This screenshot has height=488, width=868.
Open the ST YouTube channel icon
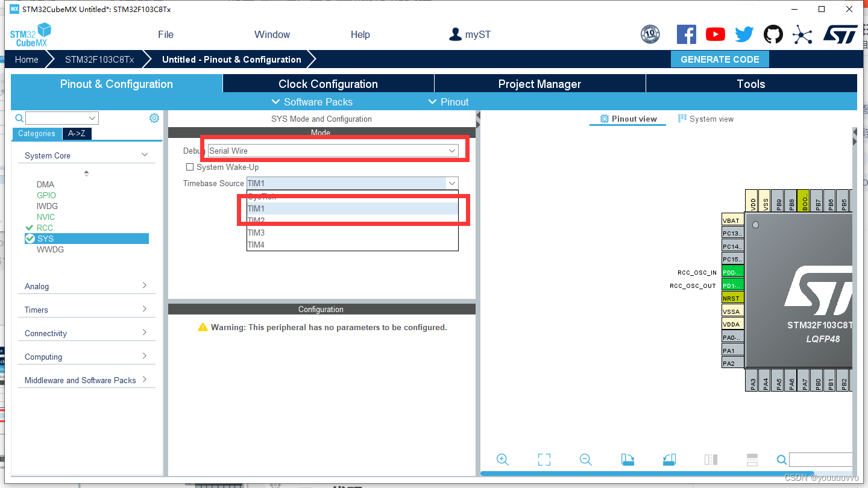(x=715, y=34)
